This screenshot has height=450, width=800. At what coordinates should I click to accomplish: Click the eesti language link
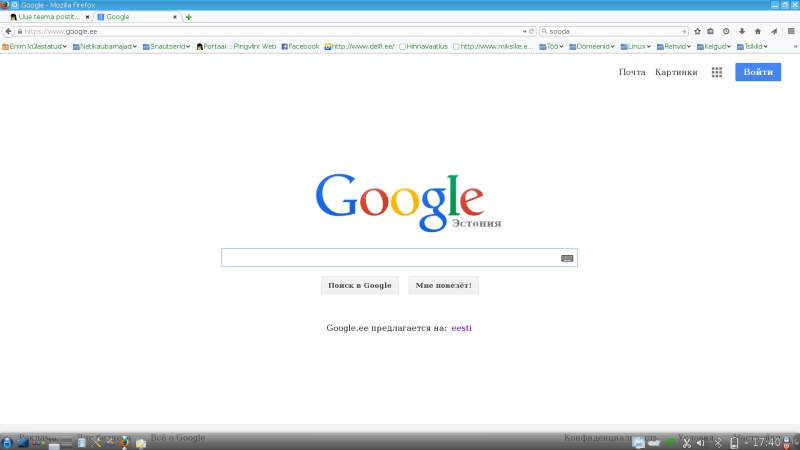461,328
